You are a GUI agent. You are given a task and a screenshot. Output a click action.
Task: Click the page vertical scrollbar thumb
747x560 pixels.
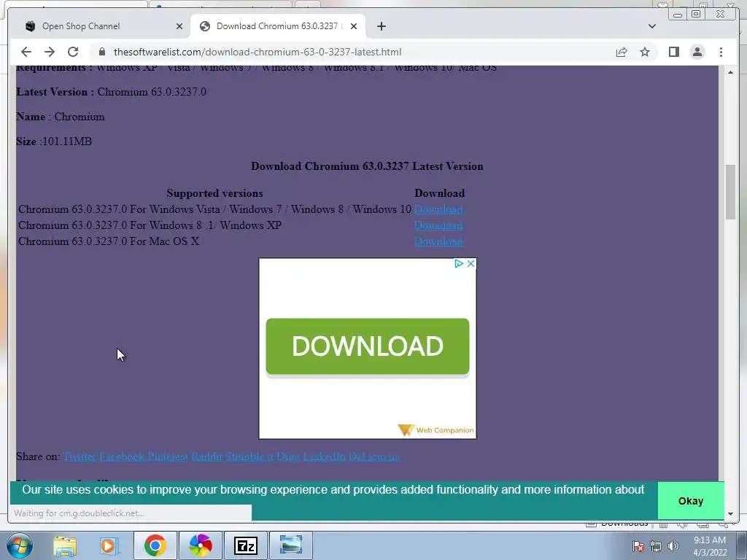730,192
